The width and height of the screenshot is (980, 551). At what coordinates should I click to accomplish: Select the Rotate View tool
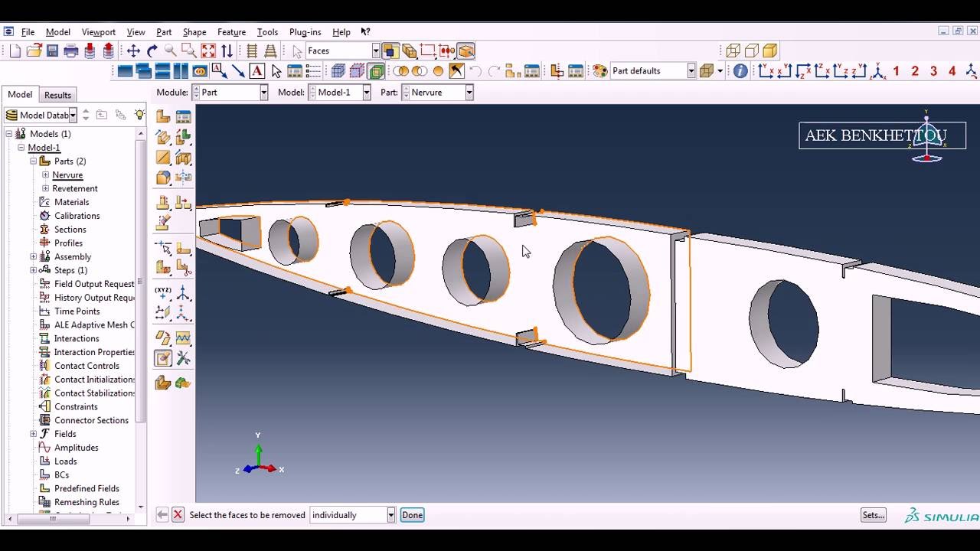[152, 51]
